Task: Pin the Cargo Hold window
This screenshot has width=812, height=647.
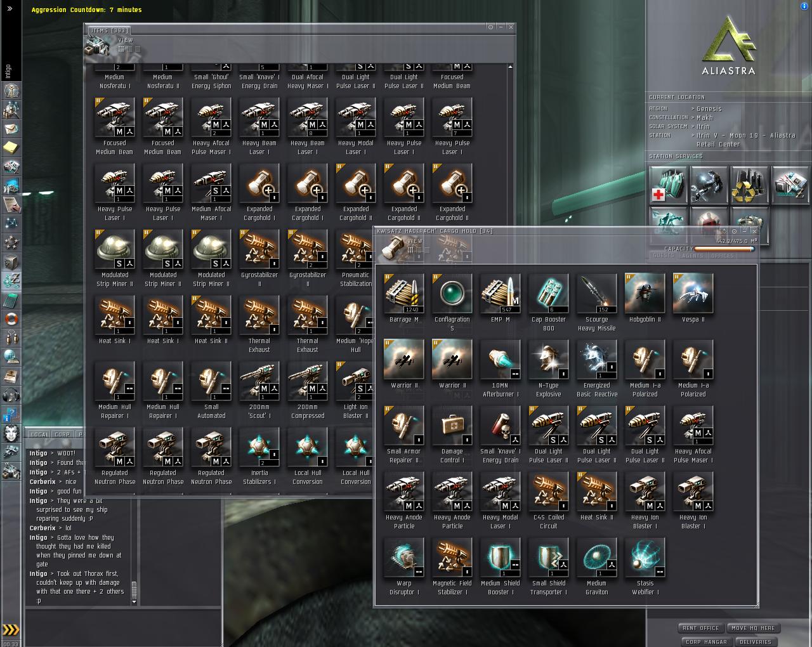Action: (734, 231)
